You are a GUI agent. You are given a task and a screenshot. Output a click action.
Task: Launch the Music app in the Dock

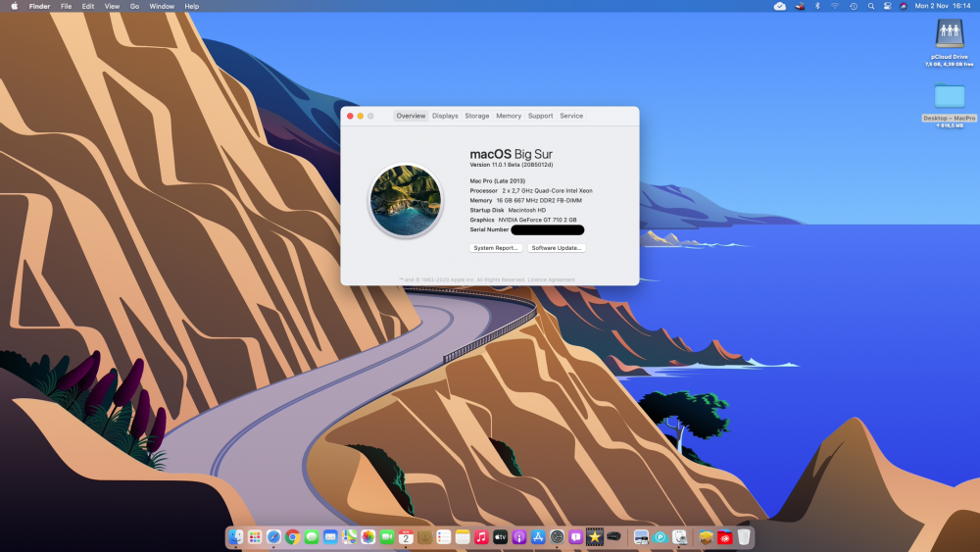click(x=481, y=536)
